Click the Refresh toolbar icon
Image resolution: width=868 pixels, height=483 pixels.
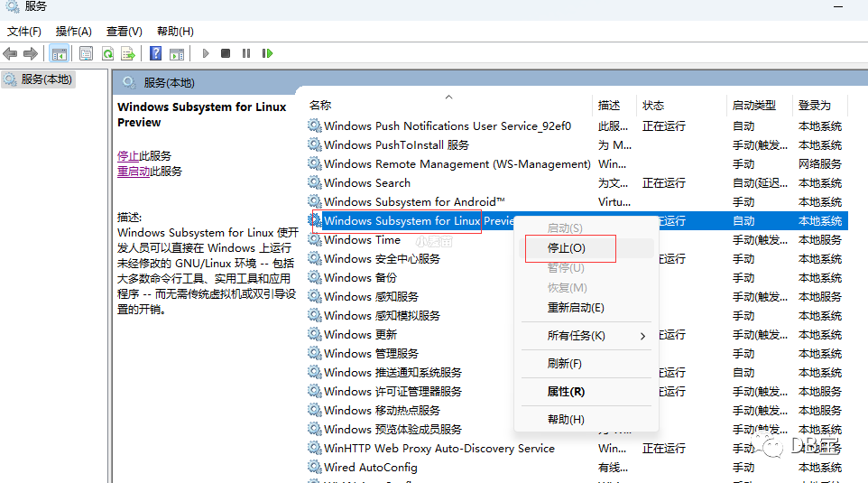click(107, 54)
